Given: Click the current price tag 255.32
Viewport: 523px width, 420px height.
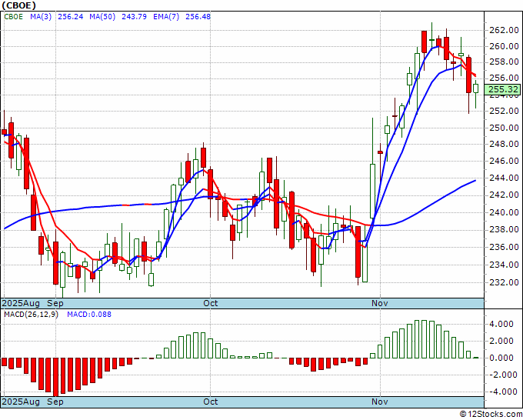Looking at the screenshot, I should (503, 89).
